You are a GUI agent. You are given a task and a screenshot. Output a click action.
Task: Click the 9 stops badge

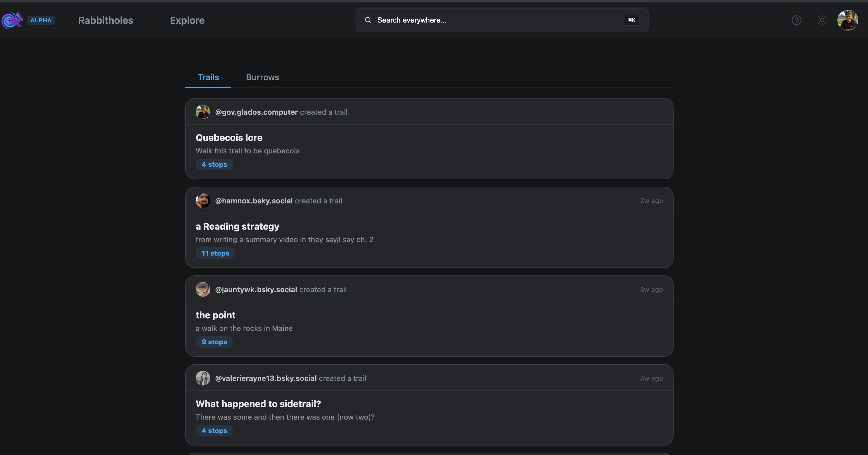[x=214, y=342]
